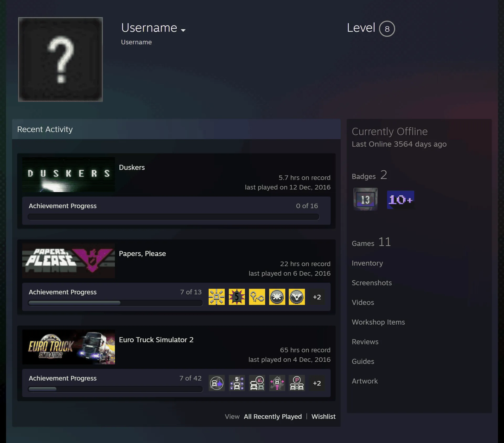View All Recently Played games
This screenshot has height=443, width=504.
click(x=273, y=416)
